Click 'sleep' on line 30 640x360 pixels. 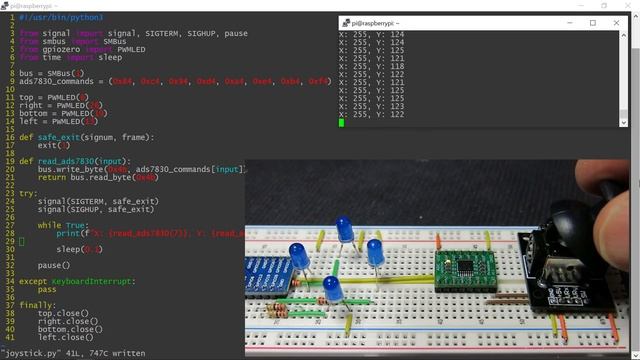68,249
